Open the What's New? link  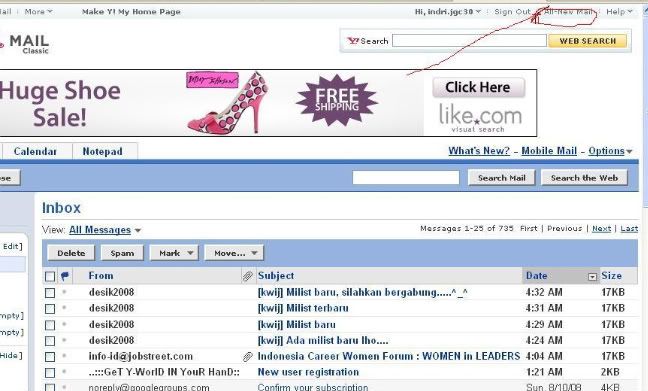tap(479, 151)
